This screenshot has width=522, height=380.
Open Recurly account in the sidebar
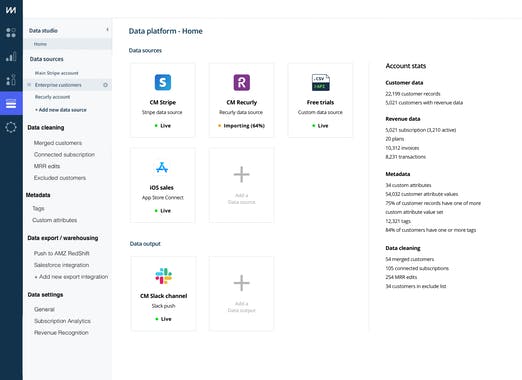coord(52,97)
